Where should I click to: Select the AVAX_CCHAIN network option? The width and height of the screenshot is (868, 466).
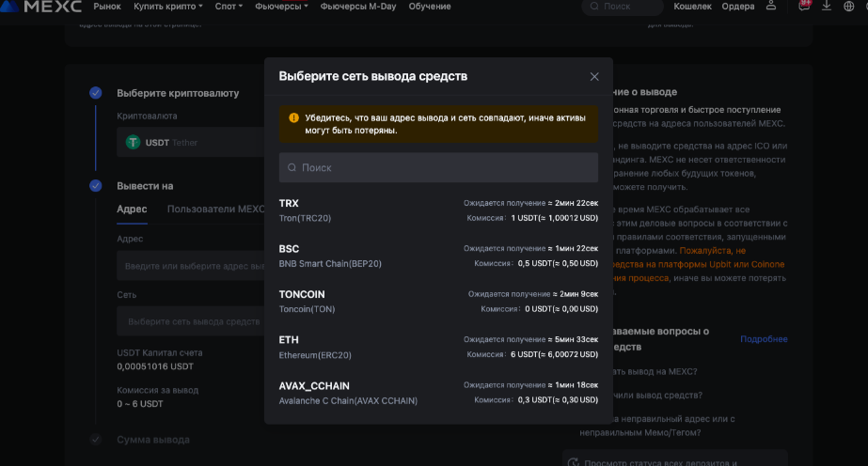[438, 393]
